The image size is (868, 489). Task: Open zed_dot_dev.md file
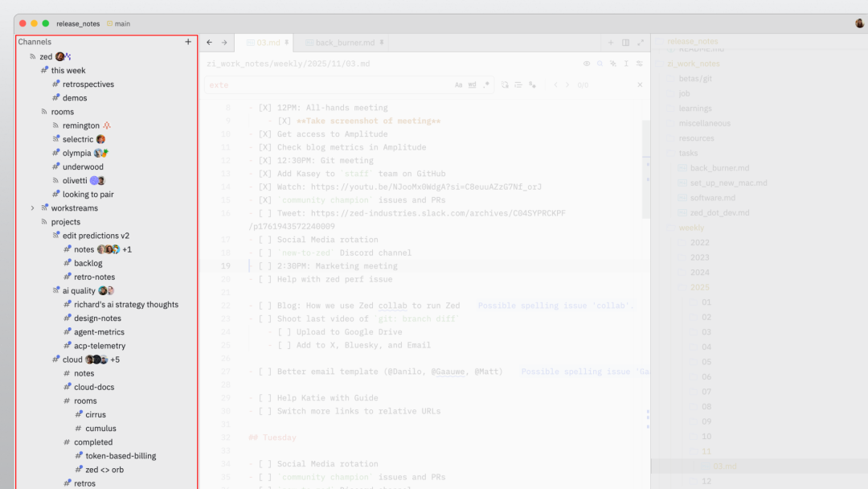(x=719, y=212)
